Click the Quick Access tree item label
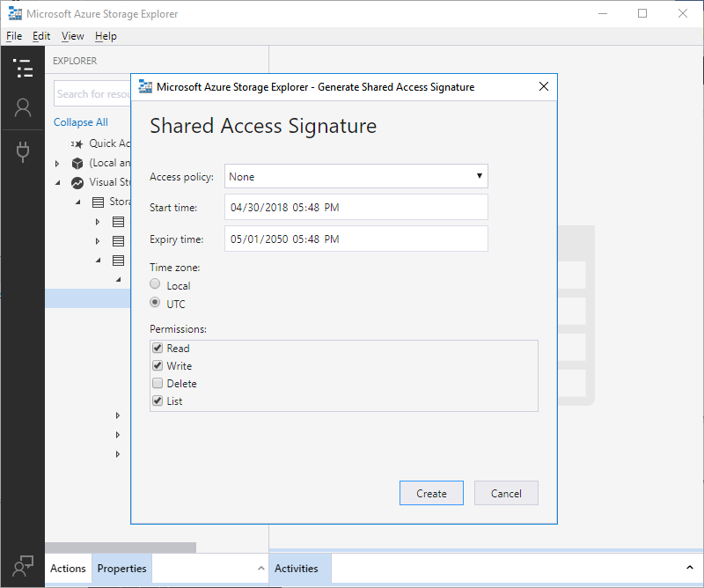The width and height of the screenshot is (704, 588). coord(109,143)
